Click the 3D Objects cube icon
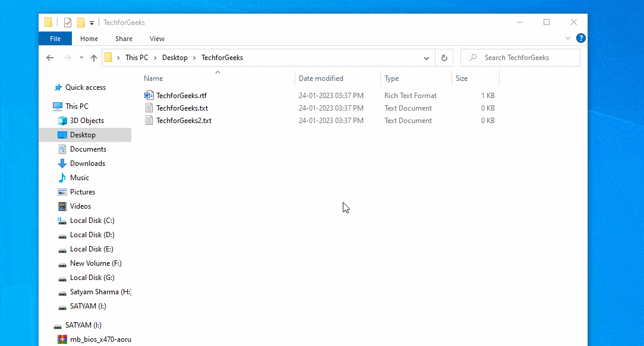This screenshot has width=644, height=346. click(62, 121)
